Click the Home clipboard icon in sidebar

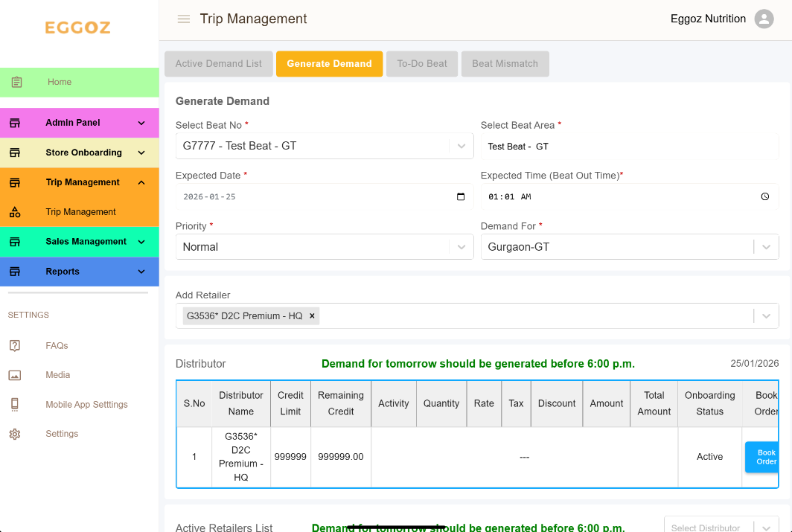(x=16, y=82)
